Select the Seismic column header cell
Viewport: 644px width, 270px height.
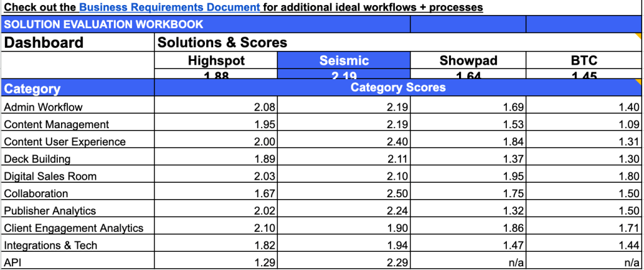[x=343, y=61]
